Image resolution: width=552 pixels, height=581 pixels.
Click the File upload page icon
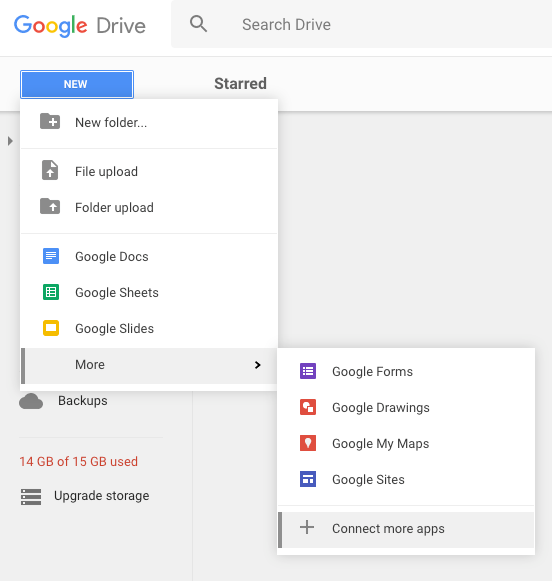(x=50, y=170)
